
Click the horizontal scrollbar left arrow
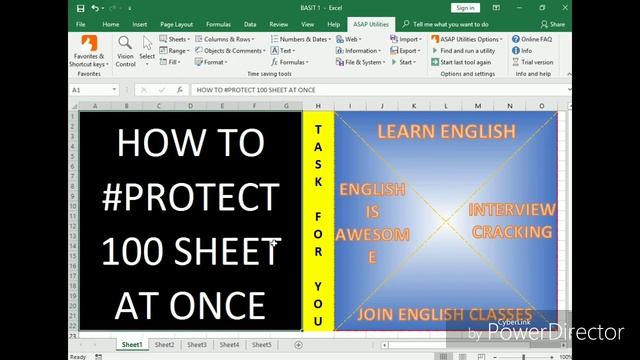[384, 345]
